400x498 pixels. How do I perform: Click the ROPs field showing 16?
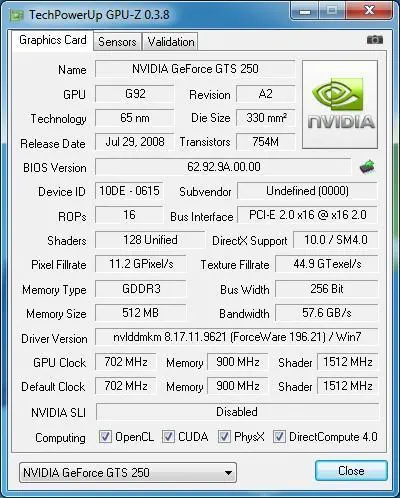click(x=129, y=215)
